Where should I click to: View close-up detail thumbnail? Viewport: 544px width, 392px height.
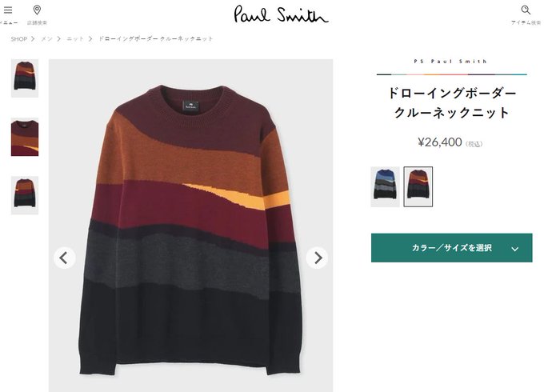(x=25, y=137)
